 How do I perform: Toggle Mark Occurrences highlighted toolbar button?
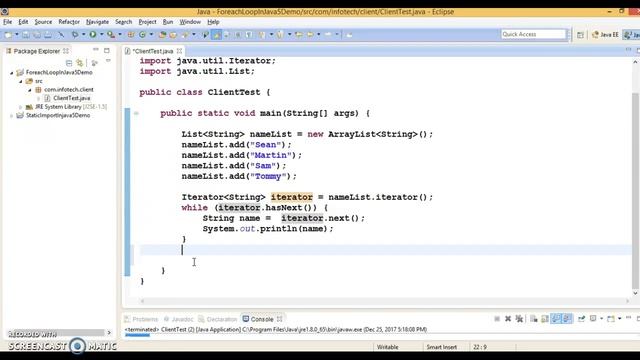tap(216, 35)
